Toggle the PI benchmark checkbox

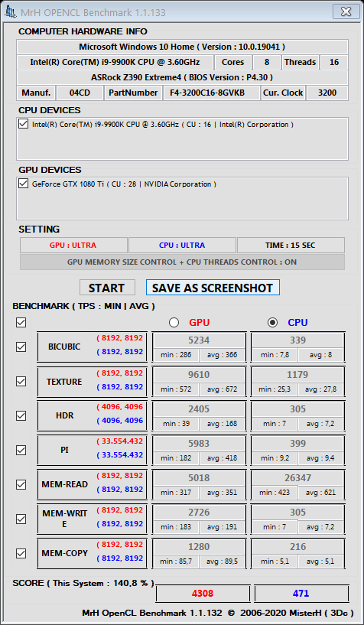point(21,450)
